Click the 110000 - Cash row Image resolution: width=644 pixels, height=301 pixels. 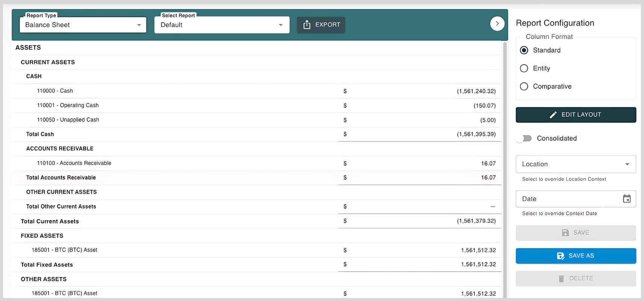tap(257, 91)
